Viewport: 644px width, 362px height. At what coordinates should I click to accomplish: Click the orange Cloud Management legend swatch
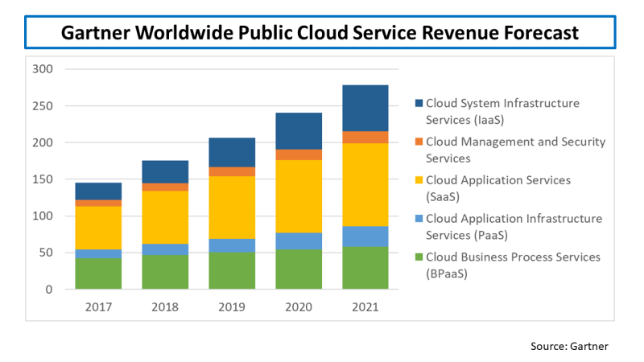click(x=418, y=142)
